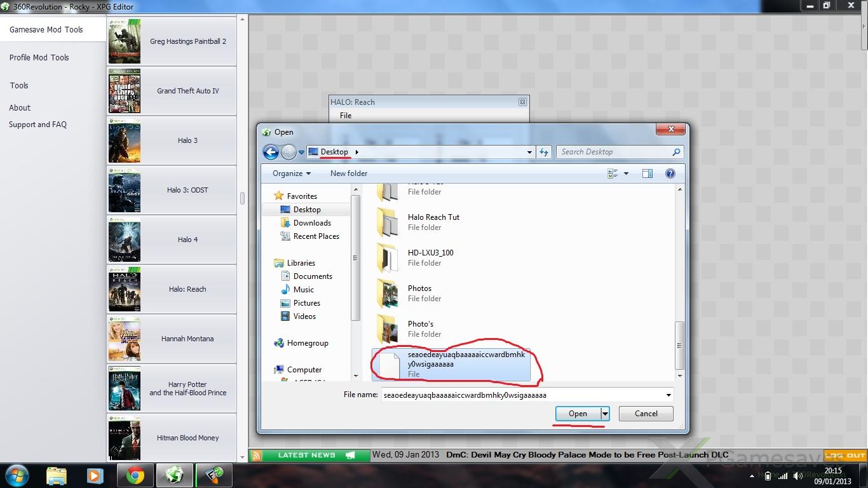Click the RSS feed icon in news bar
Viewport: 868px width, 488px height.
tap(255, 455)
